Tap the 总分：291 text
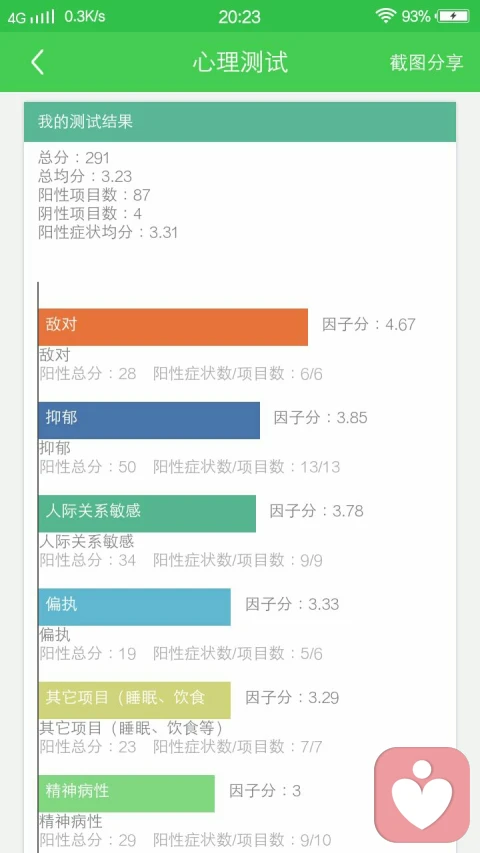 pos(74,158)
